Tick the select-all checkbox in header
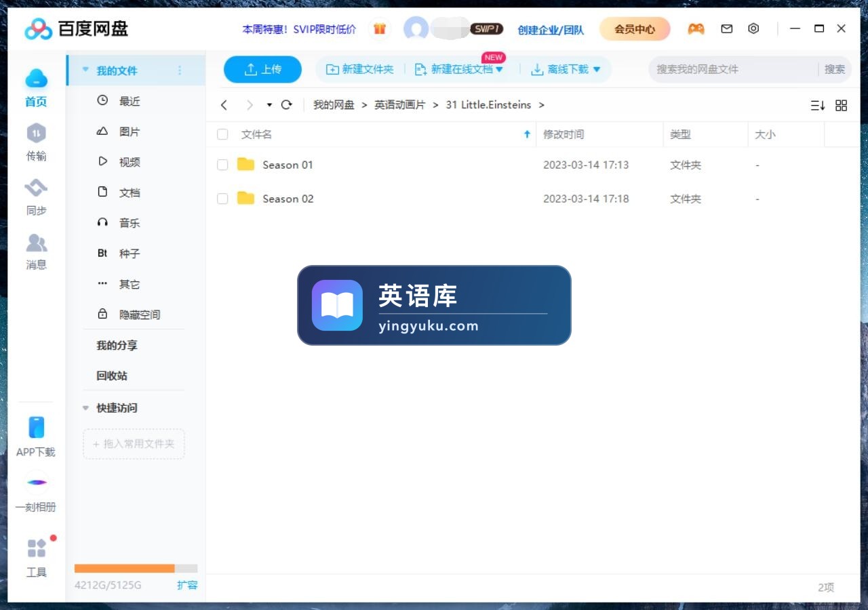 point(222,134)
